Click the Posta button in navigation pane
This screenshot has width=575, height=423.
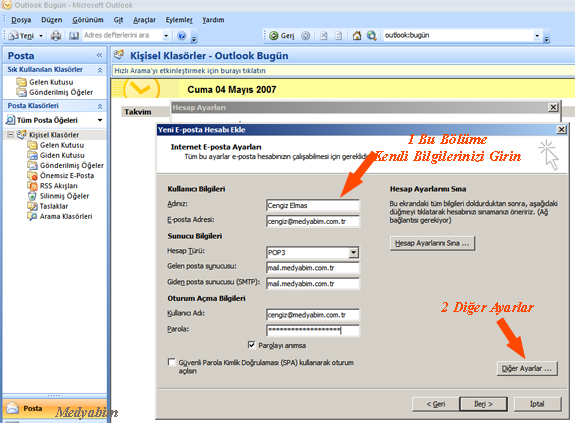pyautogui.click(x=55, y=408)
